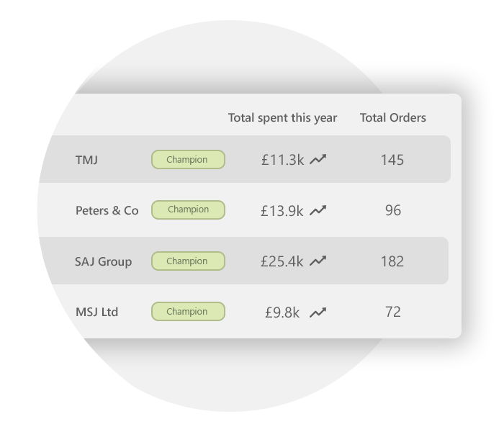Select the Champion badge for TMJ
The image size is (504, 432).
pyautogui.click(x=188, y=159)
